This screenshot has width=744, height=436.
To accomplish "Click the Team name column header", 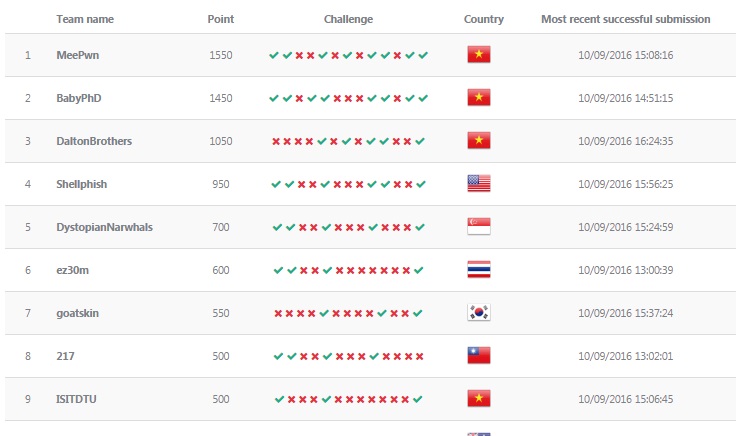I will (85, 19).
